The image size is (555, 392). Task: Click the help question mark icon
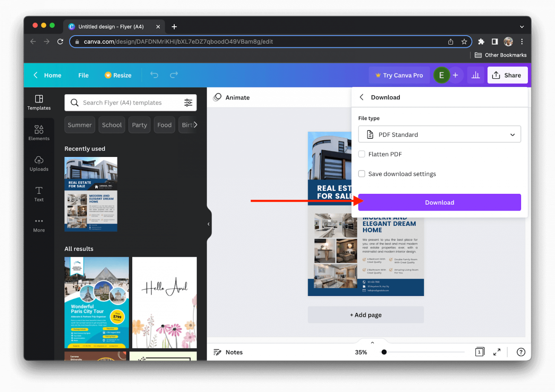pos(521,352)
